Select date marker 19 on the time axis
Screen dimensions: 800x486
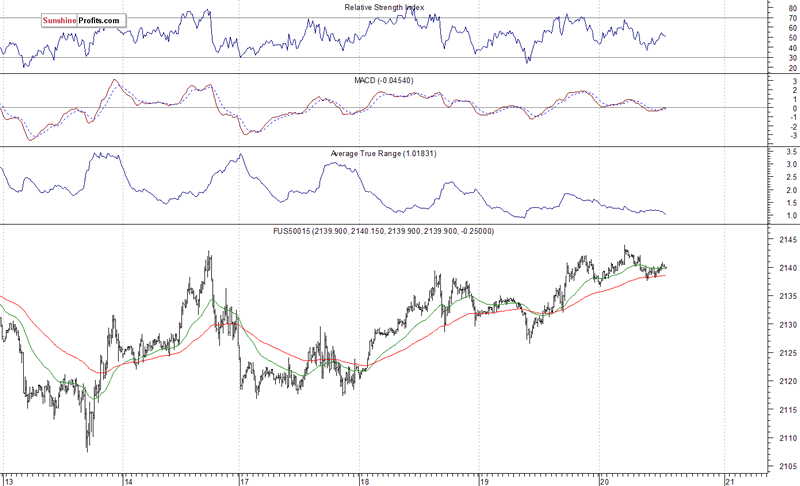point(484,479)
